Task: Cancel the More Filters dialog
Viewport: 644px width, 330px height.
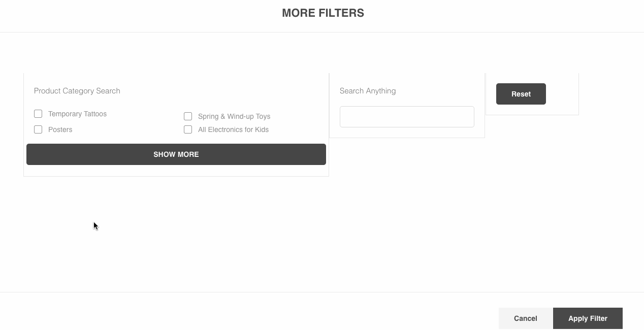Action: 525,318
